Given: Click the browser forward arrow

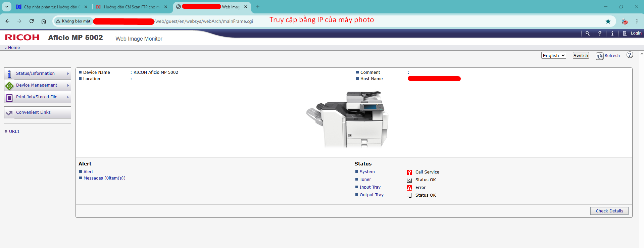Looking at the screenshot, I should click(x=19, y=21).
